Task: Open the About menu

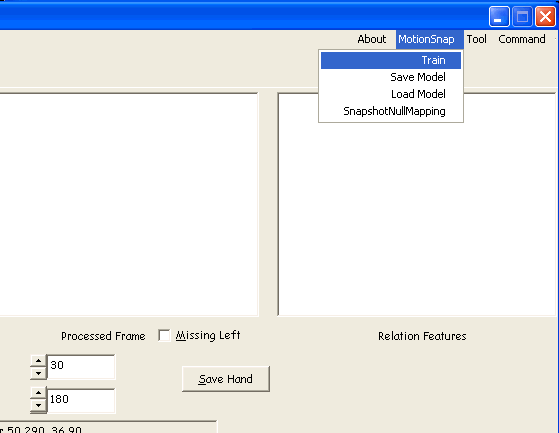Action: point(371,39)
